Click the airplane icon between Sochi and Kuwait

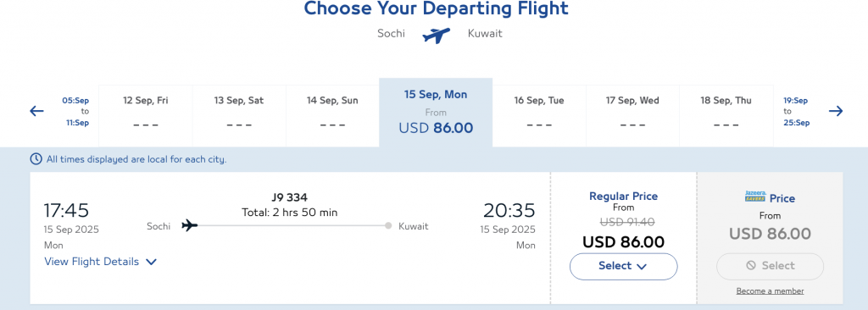coord(437,36)
